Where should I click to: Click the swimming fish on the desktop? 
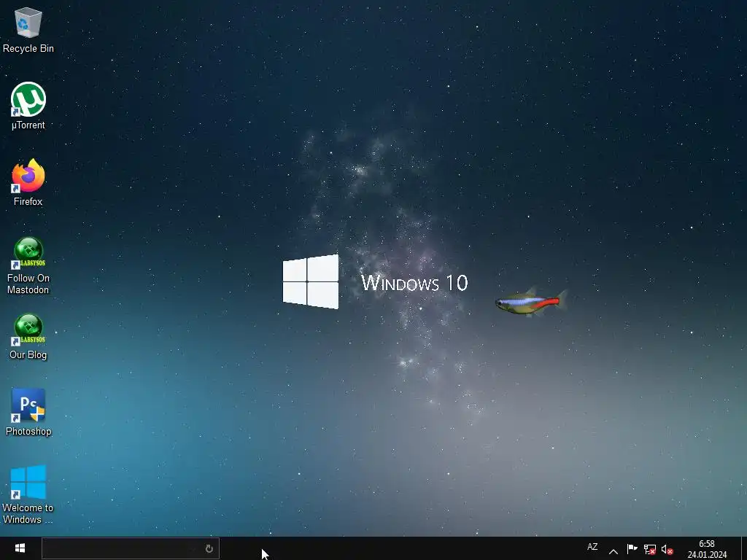[x=531, y=302]
